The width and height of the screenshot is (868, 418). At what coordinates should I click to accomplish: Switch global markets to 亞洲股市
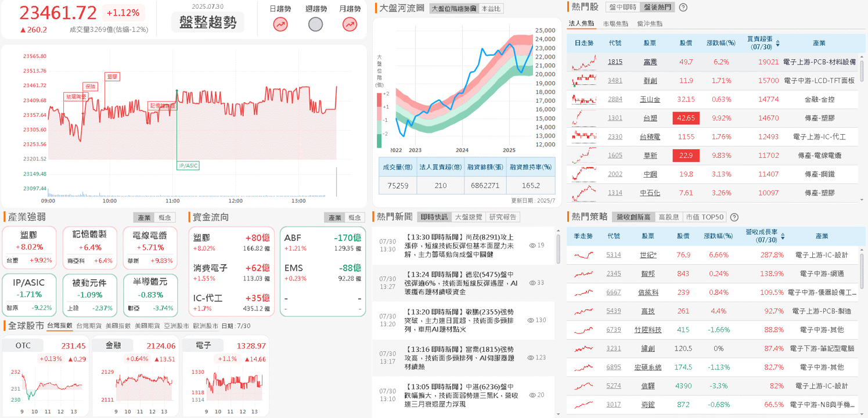tap(175, 326)
